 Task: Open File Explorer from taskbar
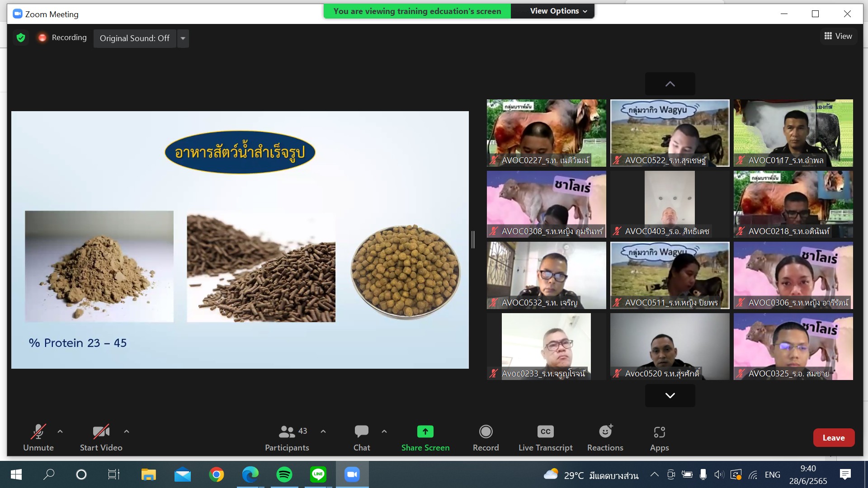click(x=148, y=474)
